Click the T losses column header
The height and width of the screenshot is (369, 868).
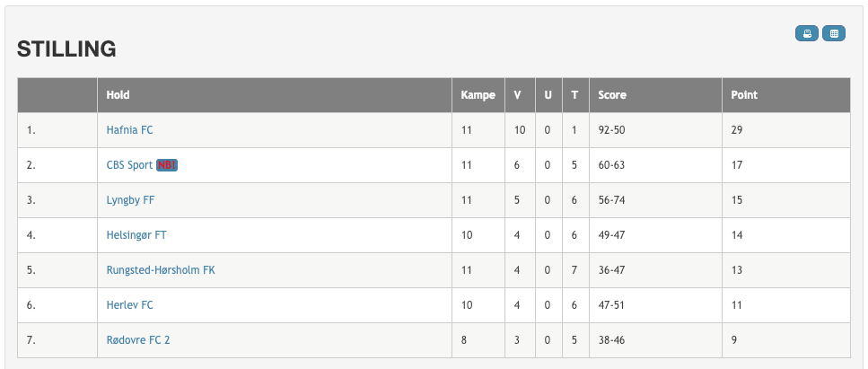(575, 95)
